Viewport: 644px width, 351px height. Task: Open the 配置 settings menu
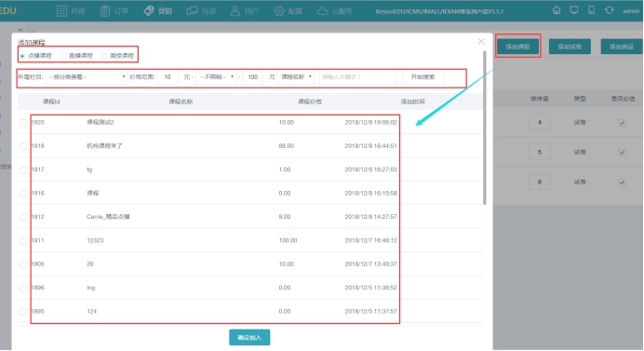coord(288,11)
